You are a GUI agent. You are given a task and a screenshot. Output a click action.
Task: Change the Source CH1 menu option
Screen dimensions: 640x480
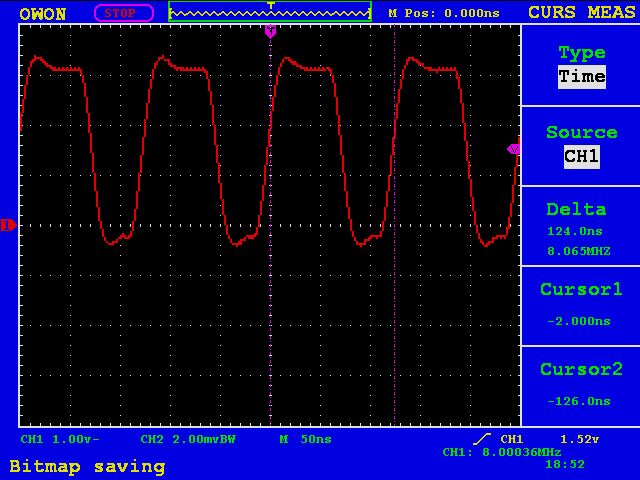[x=581, y=146]
